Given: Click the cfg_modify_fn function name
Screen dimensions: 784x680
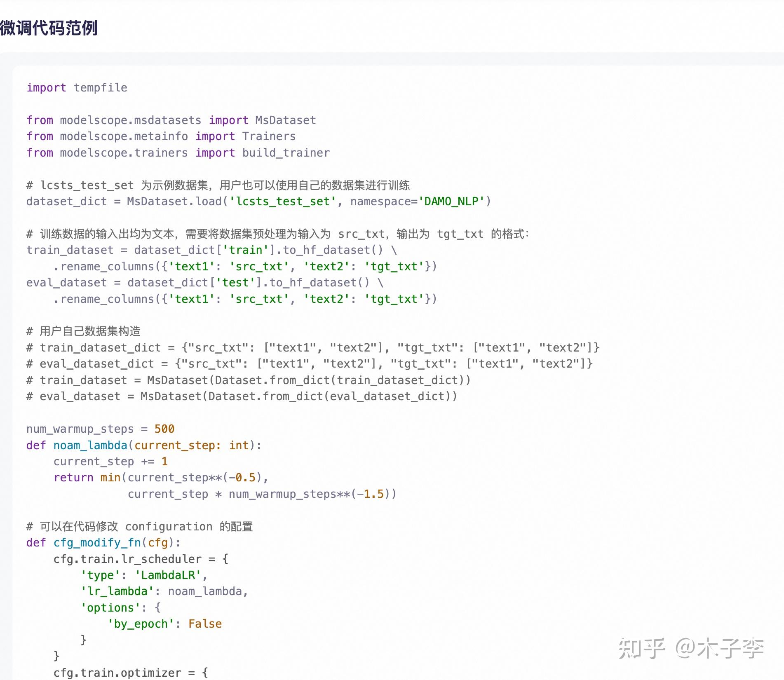Looking at the screenshot, I should 97,543.
